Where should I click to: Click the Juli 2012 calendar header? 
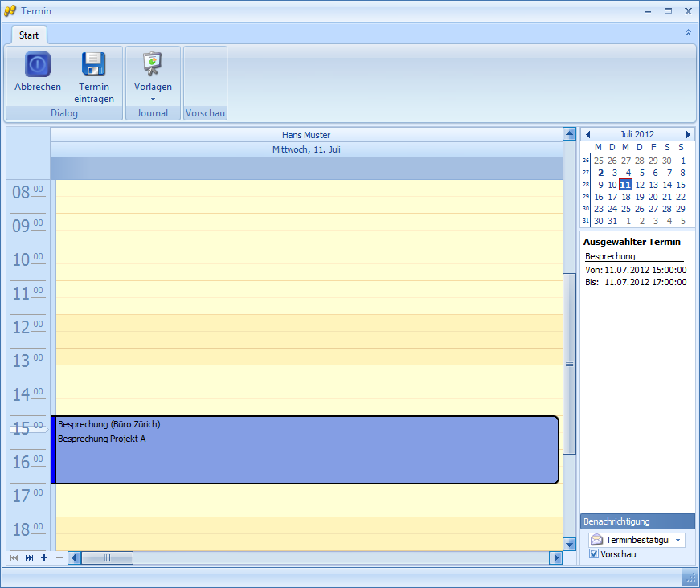point(637,133)
